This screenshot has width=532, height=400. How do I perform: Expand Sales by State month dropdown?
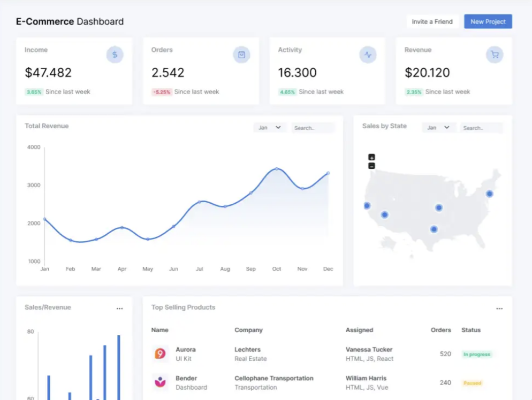point(439,128)
